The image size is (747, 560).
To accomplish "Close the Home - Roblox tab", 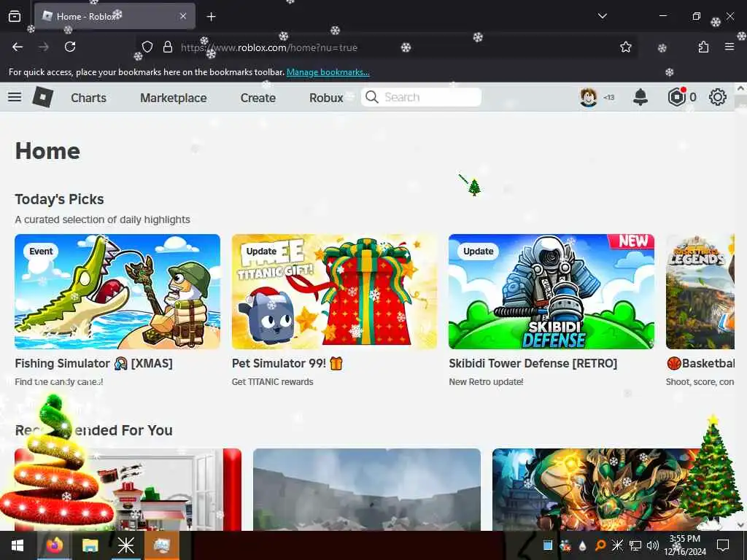I will (x=183, y=16).
